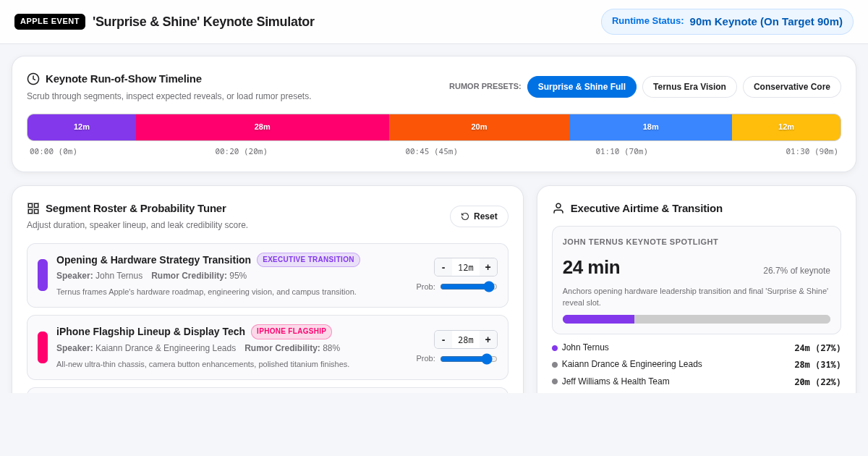Click the 'Surprise & Shine' Keynote Simulator title
This screenshot has width=868, height=456.
(x=203, y=22)
